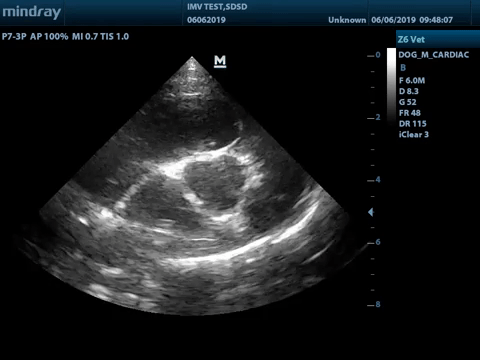
Task: Click the Z6 Vet system label
Action: tap(411, 40)
